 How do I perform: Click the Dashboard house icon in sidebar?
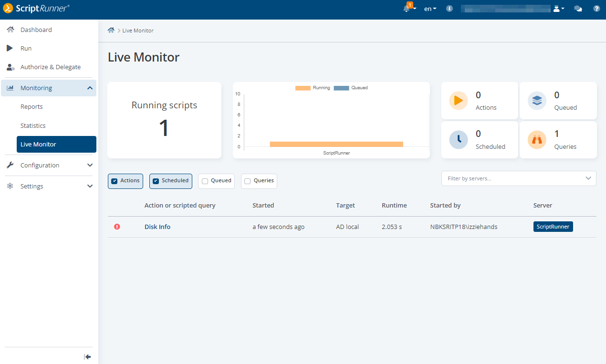[x=10, y=30]
